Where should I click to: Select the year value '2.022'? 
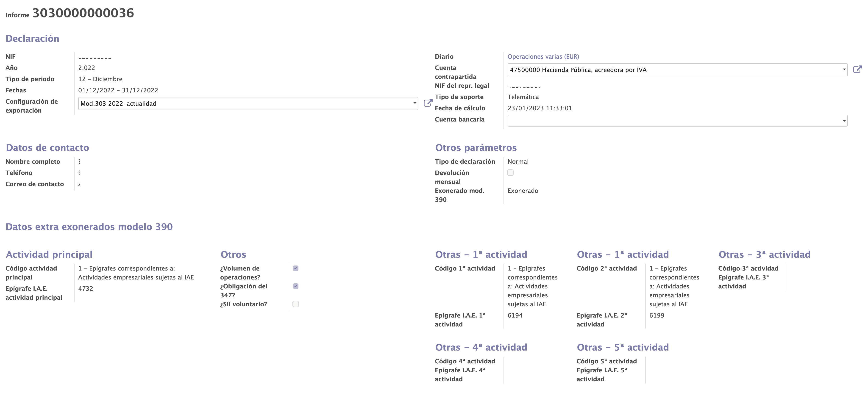[86, 68]
